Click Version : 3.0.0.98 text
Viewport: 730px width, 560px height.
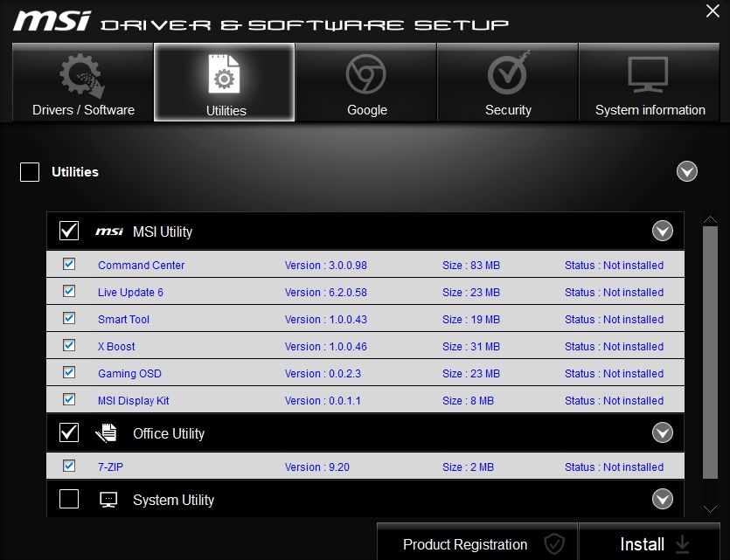click(326, 265)
